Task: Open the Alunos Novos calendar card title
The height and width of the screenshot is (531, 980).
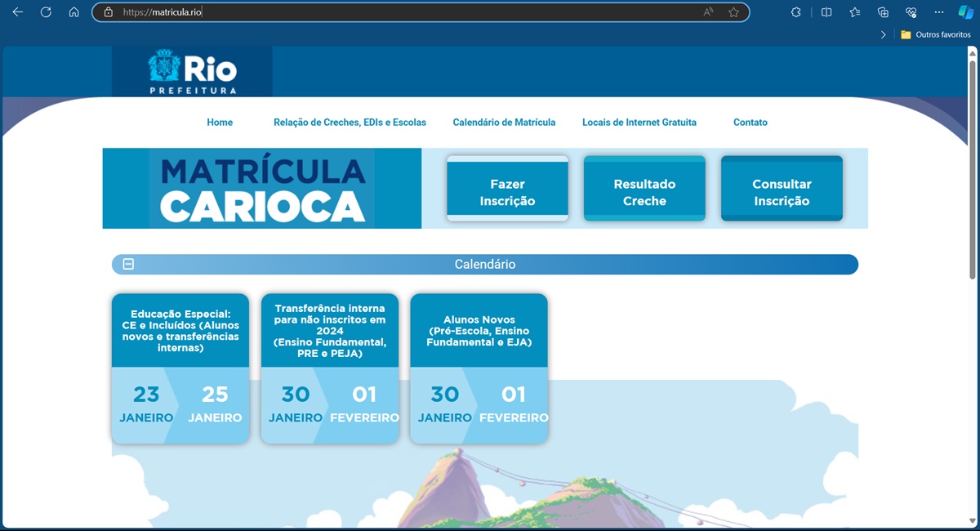Action: 479,330
